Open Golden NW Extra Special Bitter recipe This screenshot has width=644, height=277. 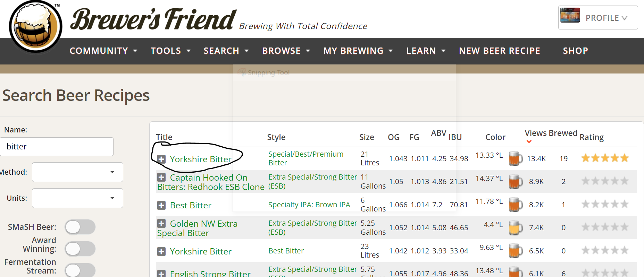pos(197,228)
